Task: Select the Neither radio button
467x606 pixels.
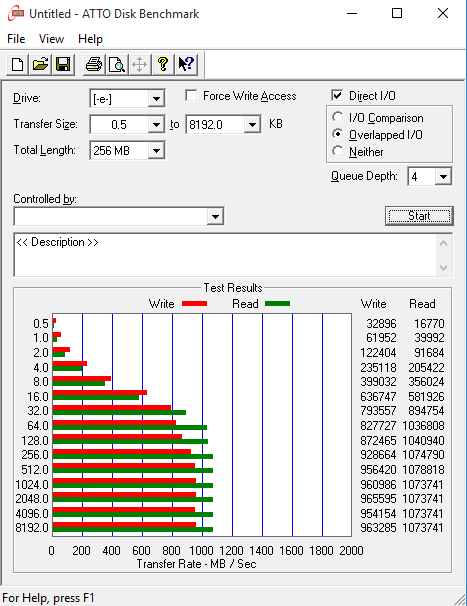Action: [x=337, y=151]
